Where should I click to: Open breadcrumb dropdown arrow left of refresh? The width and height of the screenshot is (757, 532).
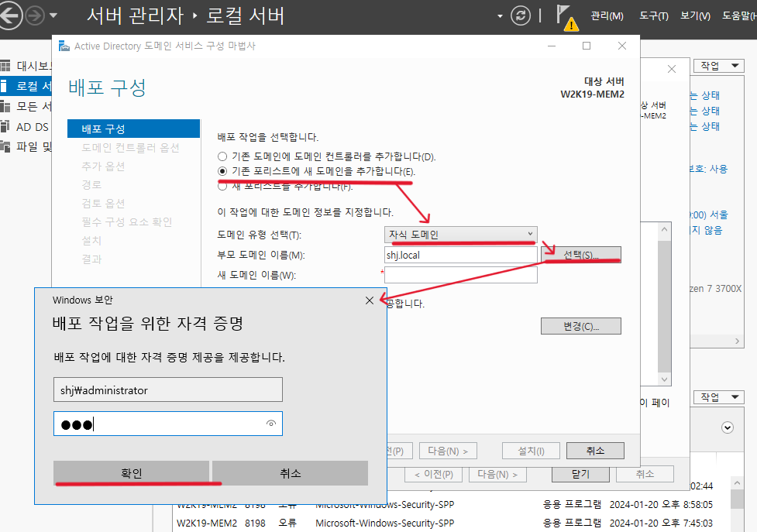point(500,16)
